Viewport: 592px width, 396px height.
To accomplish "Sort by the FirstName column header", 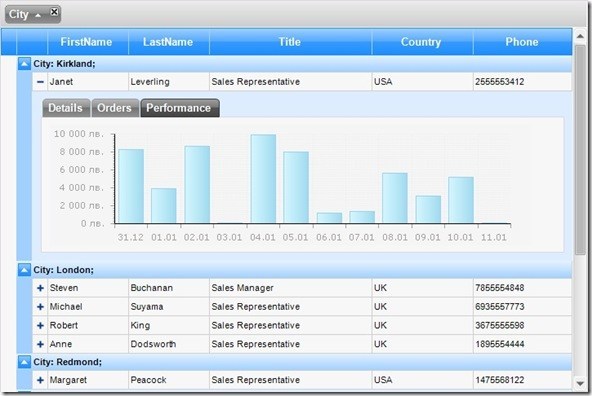I will [88, 42].
